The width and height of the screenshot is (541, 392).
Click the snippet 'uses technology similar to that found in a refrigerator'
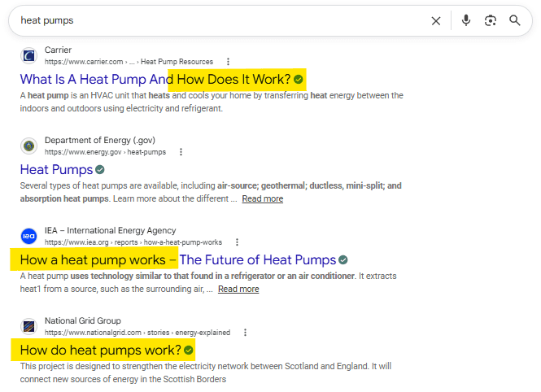coord(212,277)
